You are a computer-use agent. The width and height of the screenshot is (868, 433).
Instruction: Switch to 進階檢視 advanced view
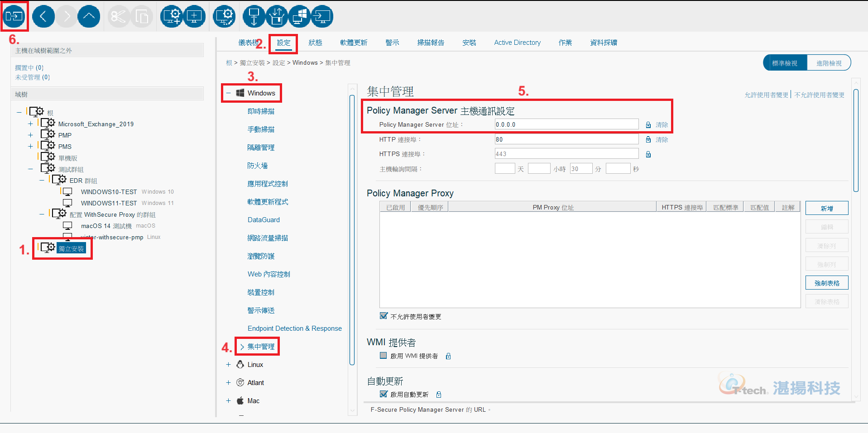coord(829,63)
